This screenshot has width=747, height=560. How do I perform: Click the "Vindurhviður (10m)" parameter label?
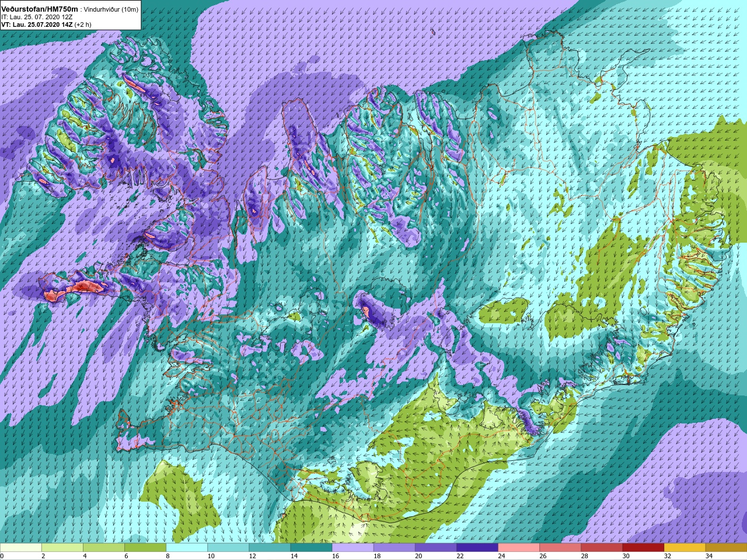(x=111, y=10)
